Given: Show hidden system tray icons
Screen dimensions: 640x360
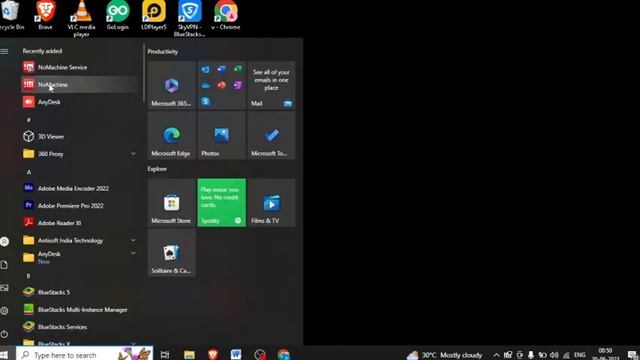Looking at the screenshot, I should (496, 355).
